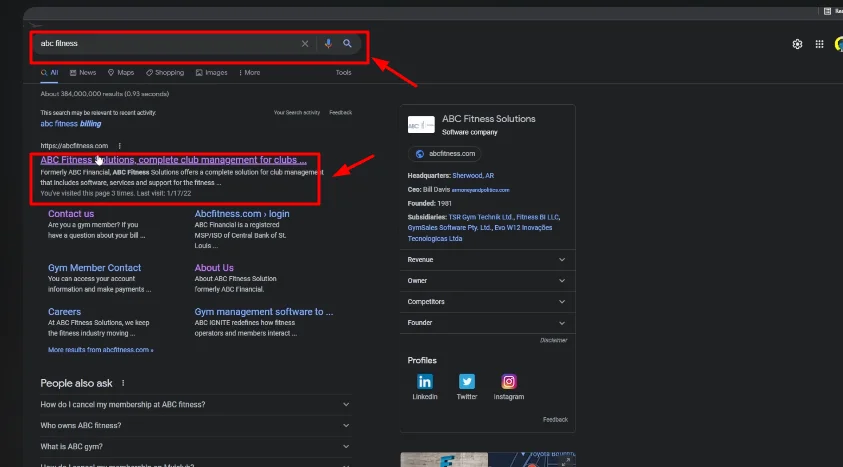843x467 pixels.
Task: Open the About Us sitelink
Action: point(214,268)
